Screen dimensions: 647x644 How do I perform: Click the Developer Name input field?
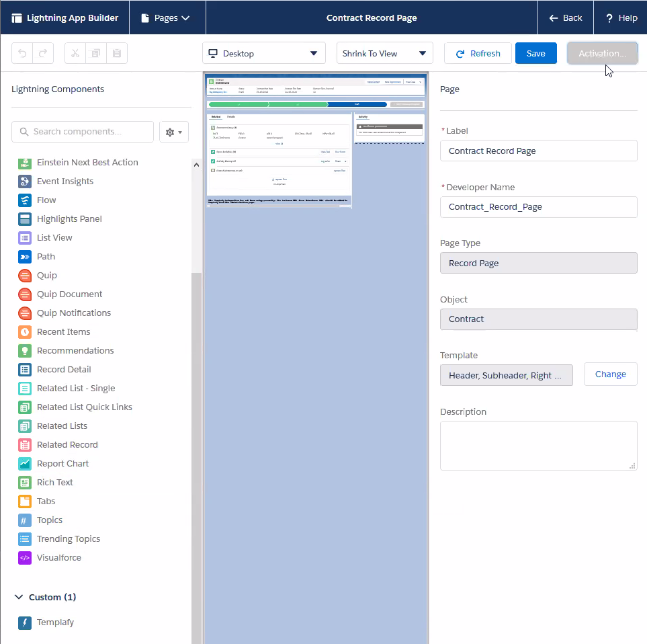tap(538, 207)
